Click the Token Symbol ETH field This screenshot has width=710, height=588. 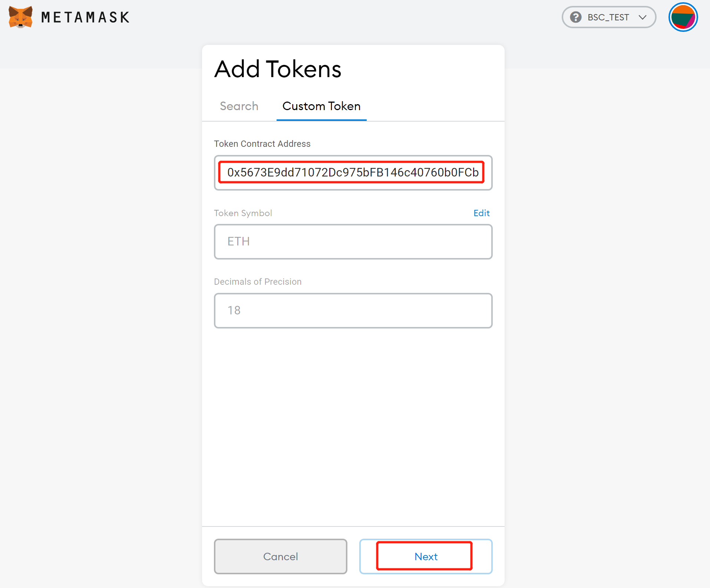[x=353, y=241]
